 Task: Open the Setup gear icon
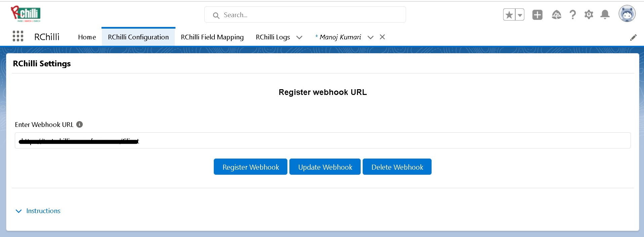coord(589,15)
